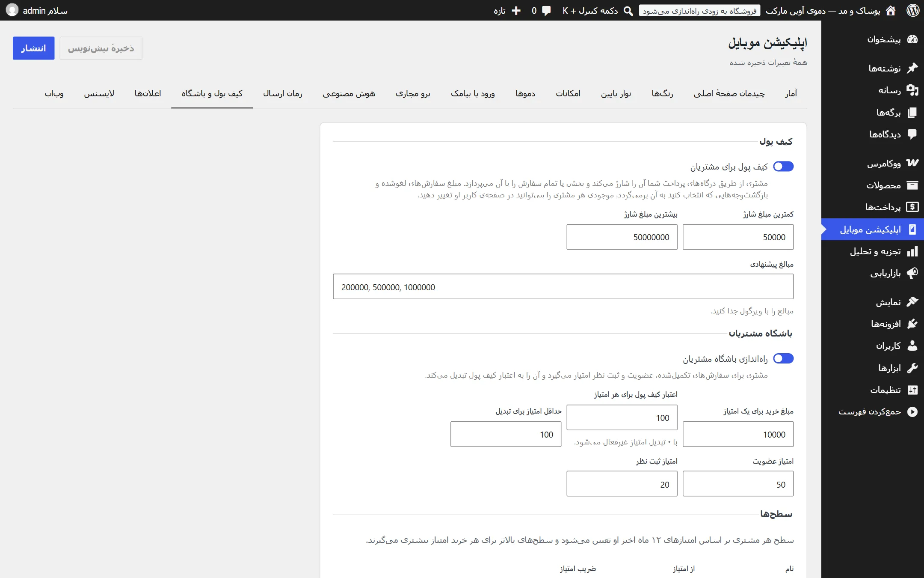
Task: Open Marketing (بازاریابی) megaphone icon
Action: 912,273
